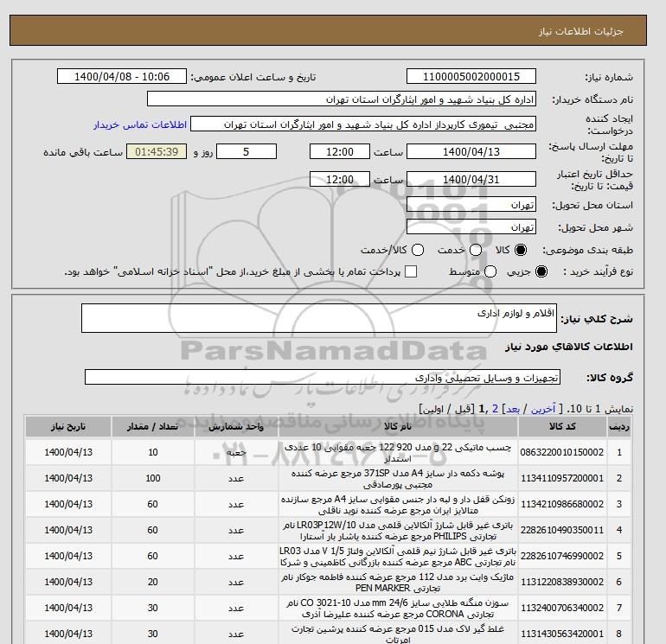This screenshot has height=644, width=666.
Task: Click the نام کالا column header
Action: click(x=398, y=427)
